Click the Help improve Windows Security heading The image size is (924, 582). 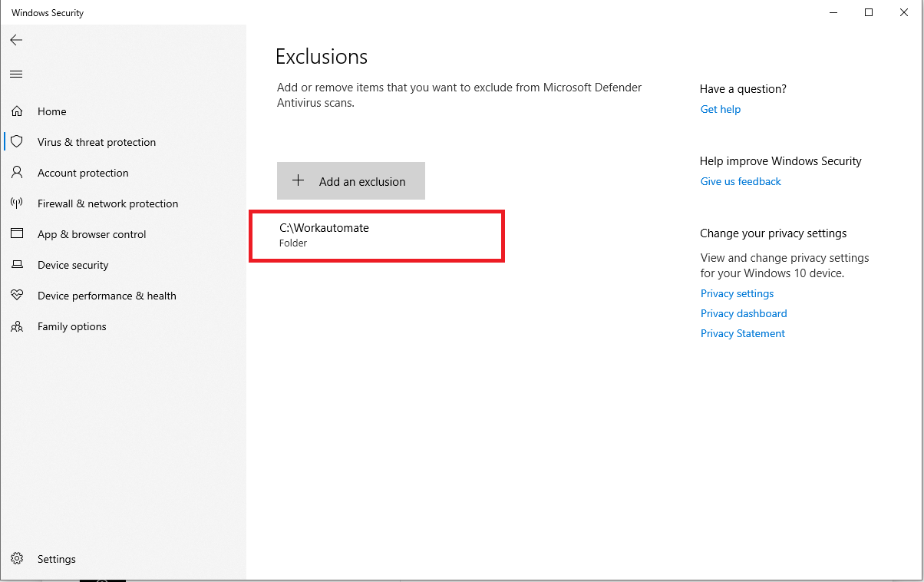coord(780,161)
